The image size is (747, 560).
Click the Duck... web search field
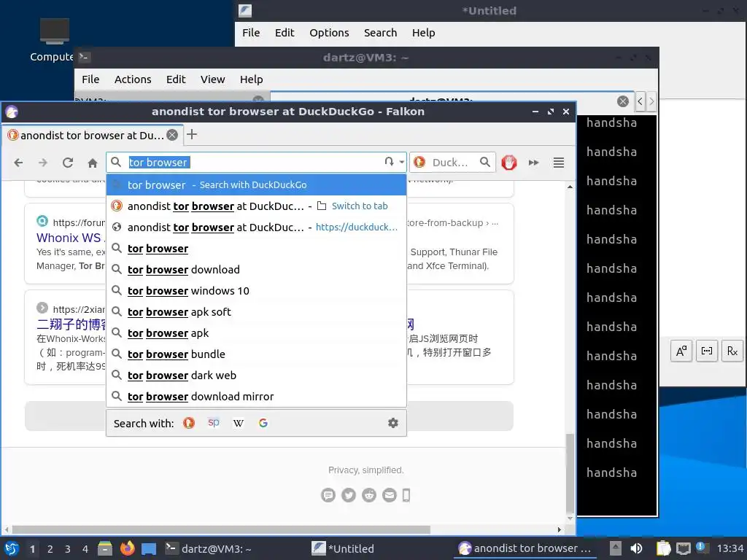coord(452,163)
